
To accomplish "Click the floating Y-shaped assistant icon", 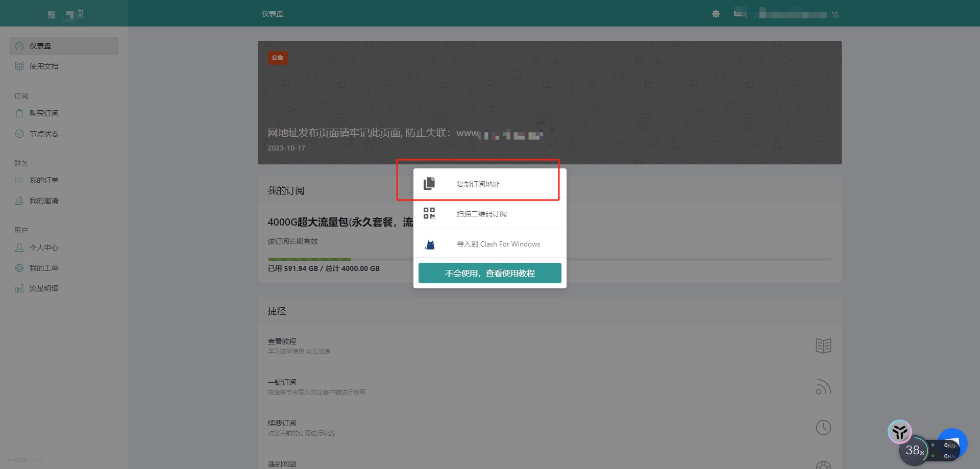I will pos(899,432).
